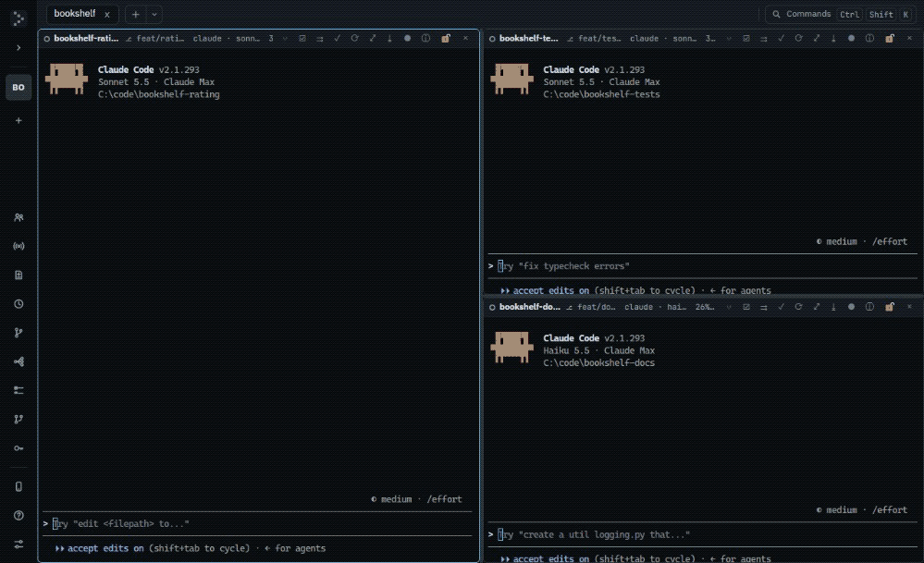Viewport: 924px width, 563px height.
Task: Open the new tab dropdown arrow
Action: [154, 15]
